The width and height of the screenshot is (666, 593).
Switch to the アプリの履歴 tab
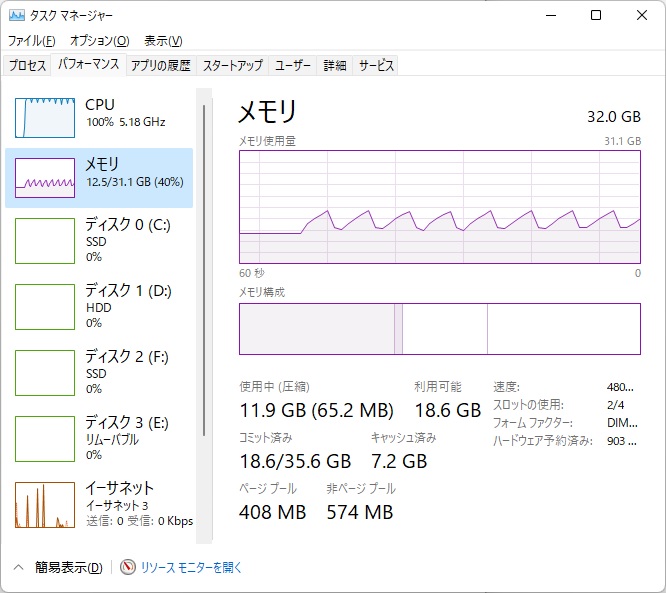tap(160, 66)
